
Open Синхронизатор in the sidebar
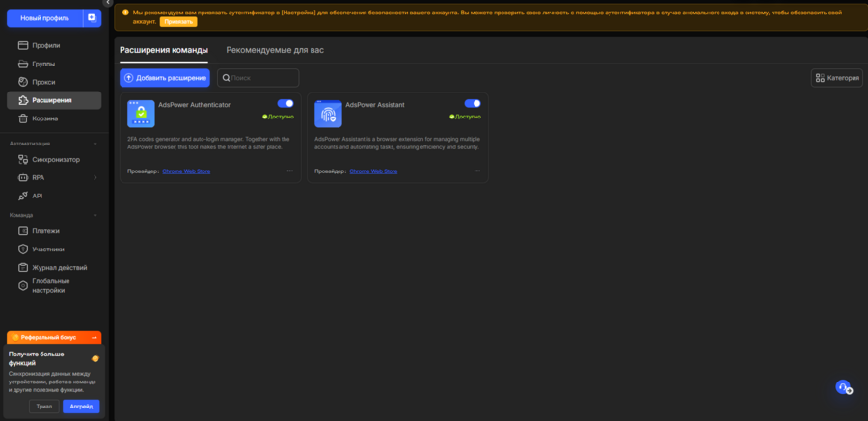(x=56, y=160)
